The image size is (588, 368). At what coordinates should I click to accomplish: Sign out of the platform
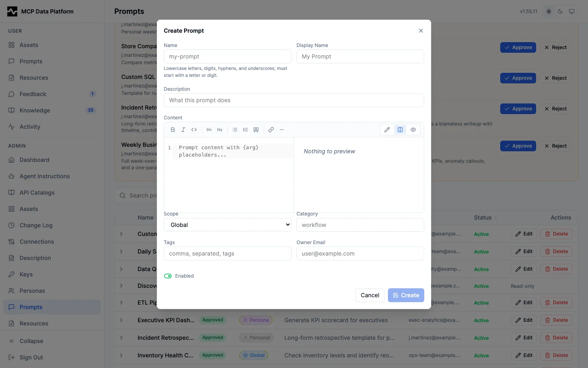tap(52, 357)
